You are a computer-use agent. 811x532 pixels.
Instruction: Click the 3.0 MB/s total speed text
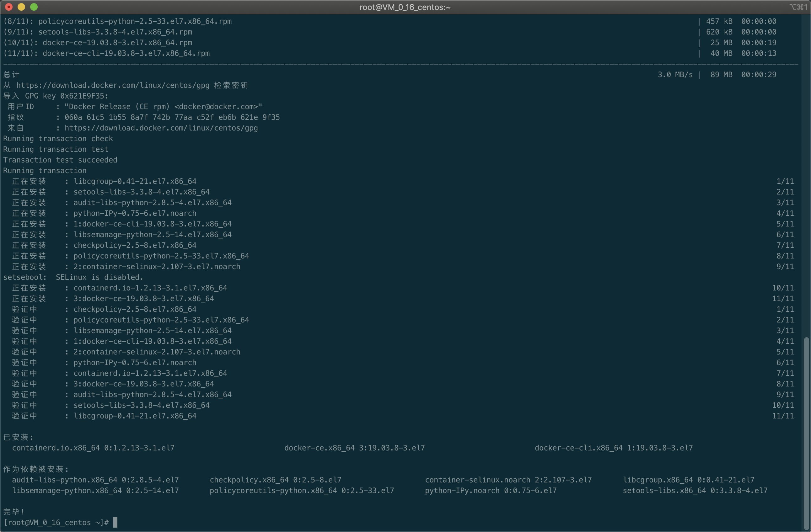[675, 75]
